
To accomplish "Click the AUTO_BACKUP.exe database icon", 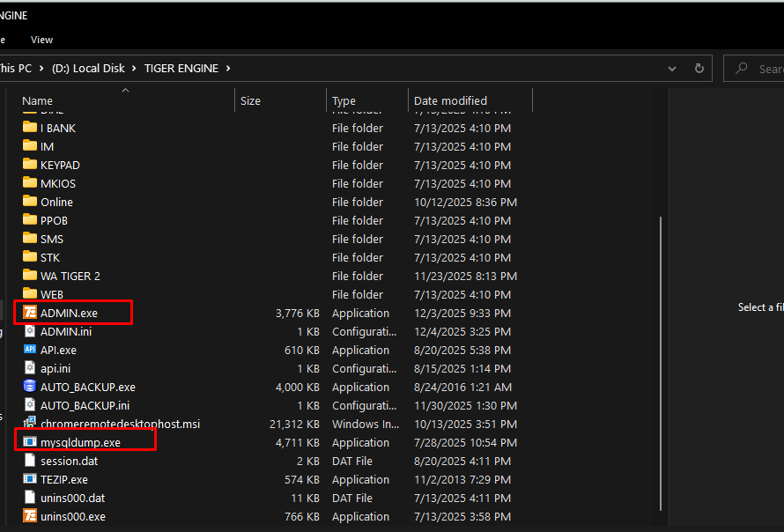I will [x=30, y=387].
